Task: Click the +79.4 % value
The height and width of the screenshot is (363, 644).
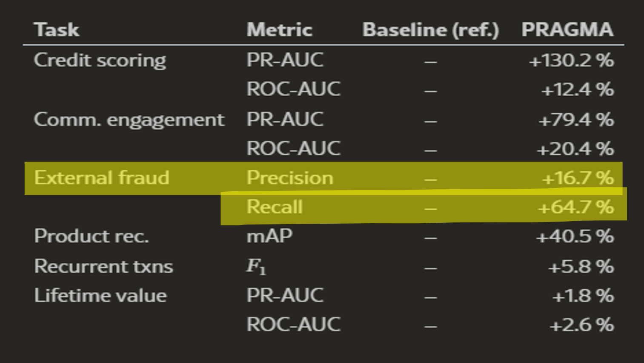Action: click(x=576, y=120)
